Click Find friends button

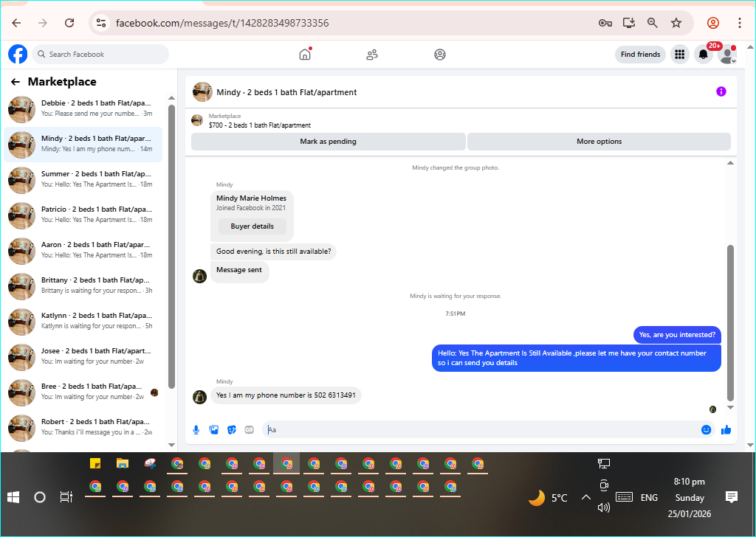[x=640, y=55]
